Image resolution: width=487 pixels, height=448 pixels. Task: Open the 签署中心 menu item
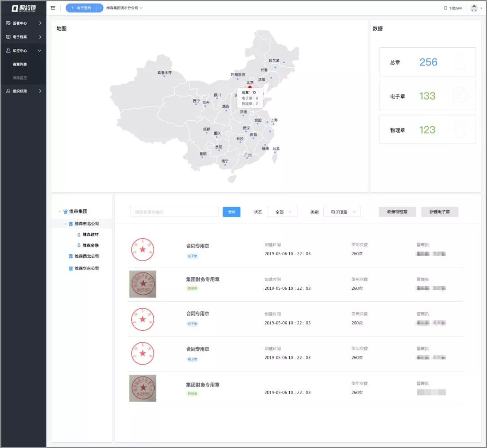tap(24, 23)
